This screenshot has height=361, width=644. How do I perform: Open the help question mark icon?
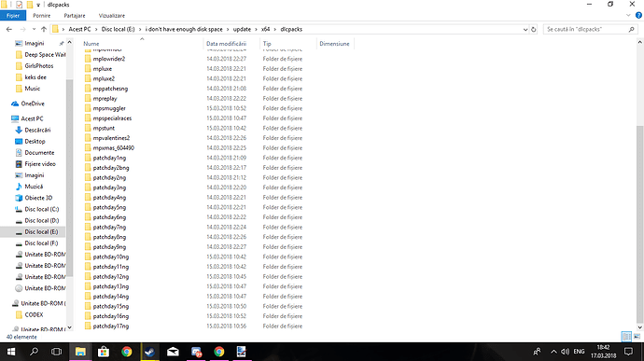coord(638,16)
